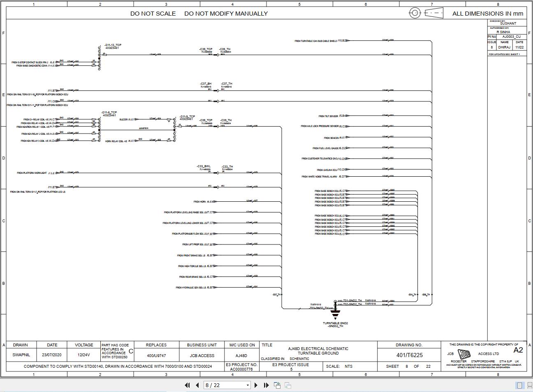Click FROM CUSTOMER TELEMATICS GND label
This screenshot has height=392, width=533.
click(x=319, y=159)
